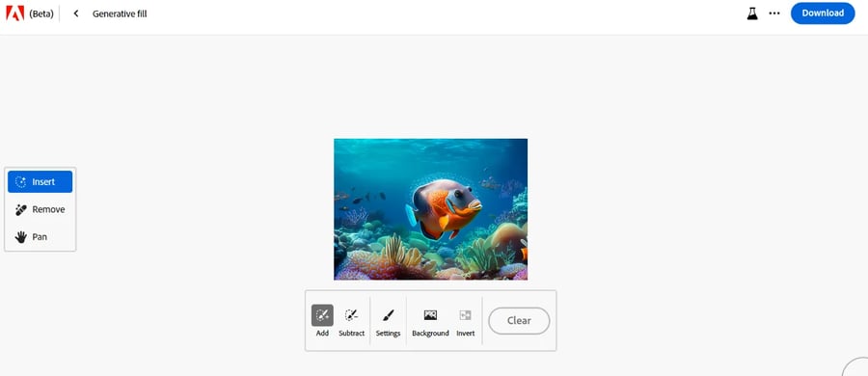Go back using the left chevron arrow
The height and width of the screenshot is (376, 868).
76,13
